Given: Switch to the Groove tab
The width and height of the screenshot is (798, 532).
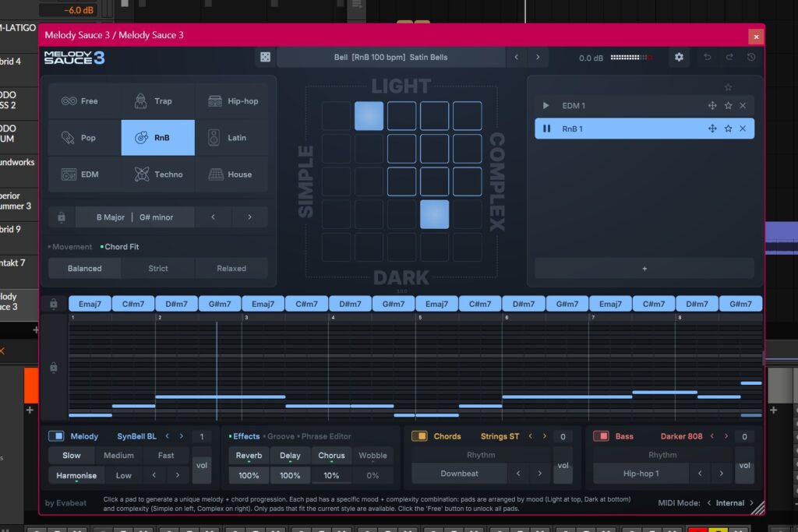Looking at the screenshot, I should click(281, 436).
